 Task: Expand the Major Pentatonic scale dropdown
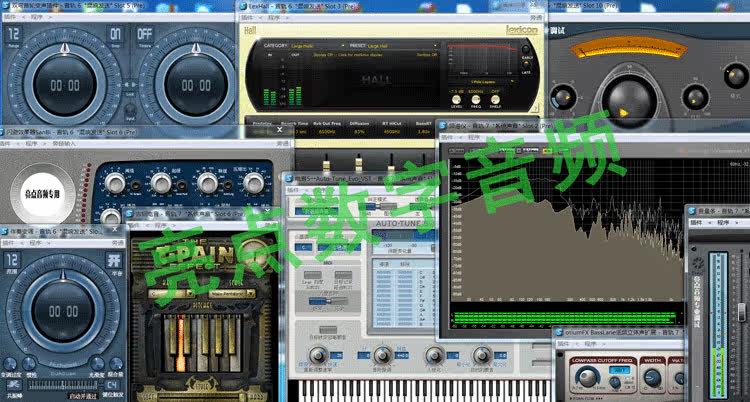coord(232,293)
